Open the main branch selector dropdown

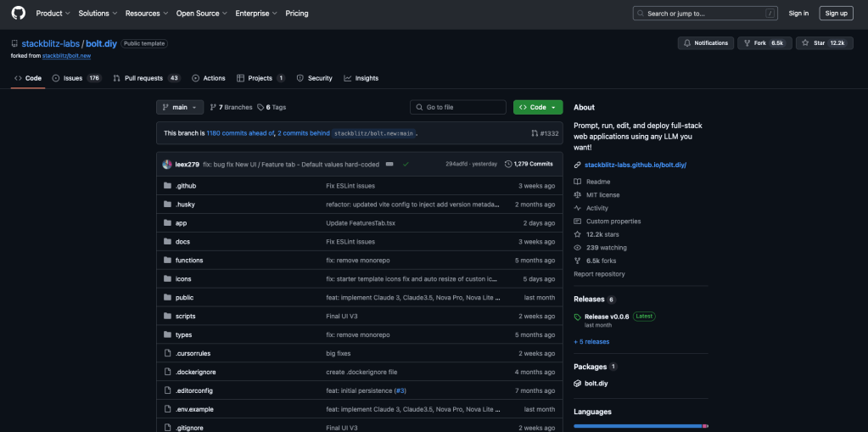[x=180, y=108]
